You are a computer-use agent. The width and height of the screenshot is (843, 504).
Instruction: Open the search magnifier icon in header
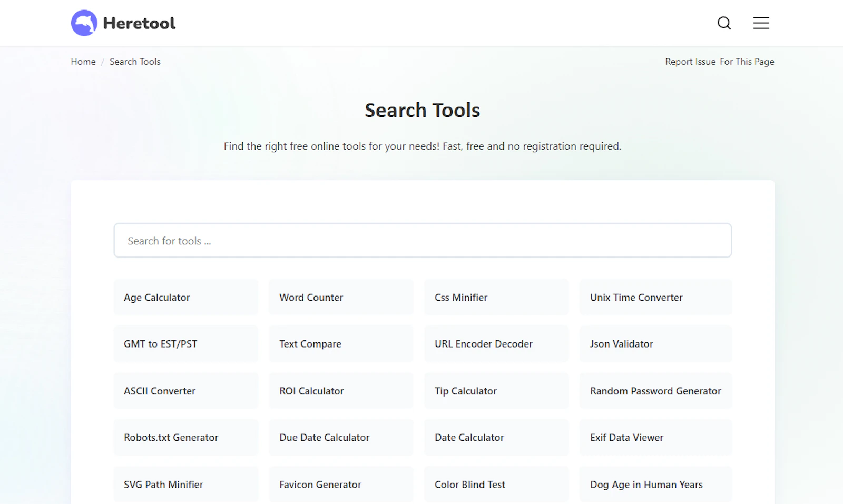point(724,23)
